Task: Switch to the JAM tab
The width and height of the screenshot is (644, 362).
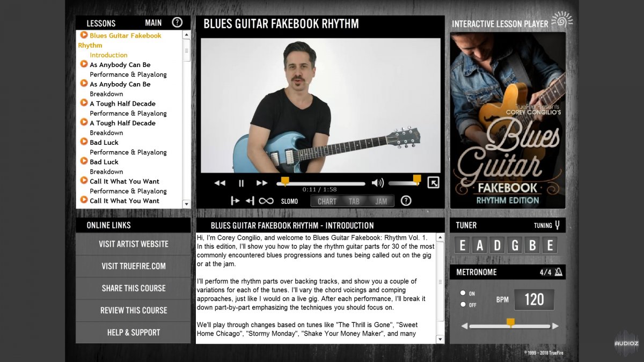Action: point(381,201)
